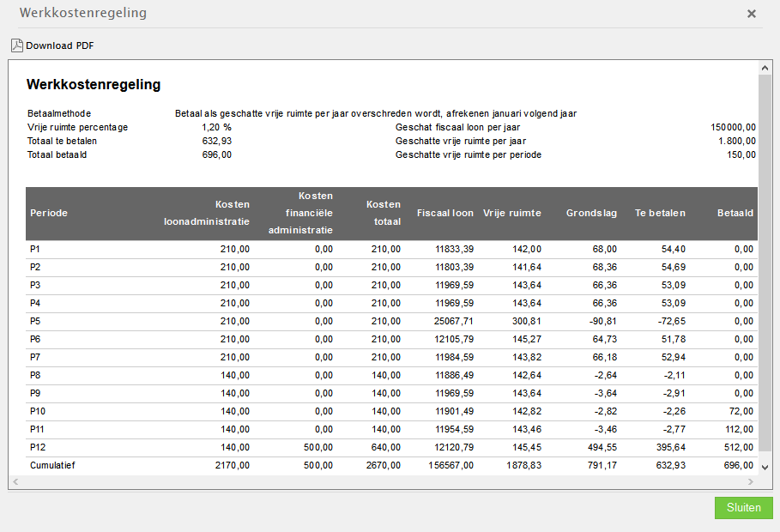Viewport: 780px width, 532px height.
Task: Click the Download PDF link
Action: 60,45
